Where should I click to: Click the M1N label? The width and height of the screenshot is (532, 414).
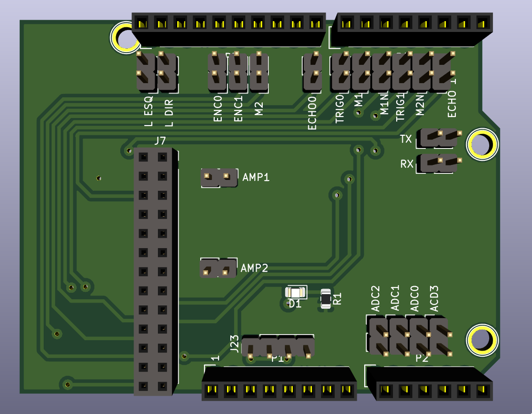(x=384, y=104)
